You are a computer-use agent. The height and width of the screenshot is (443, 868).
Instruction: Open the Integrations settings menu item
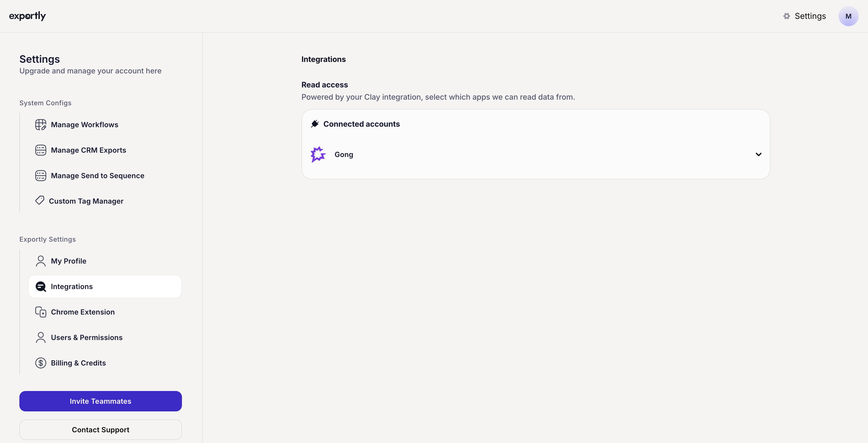pos(105,286)
